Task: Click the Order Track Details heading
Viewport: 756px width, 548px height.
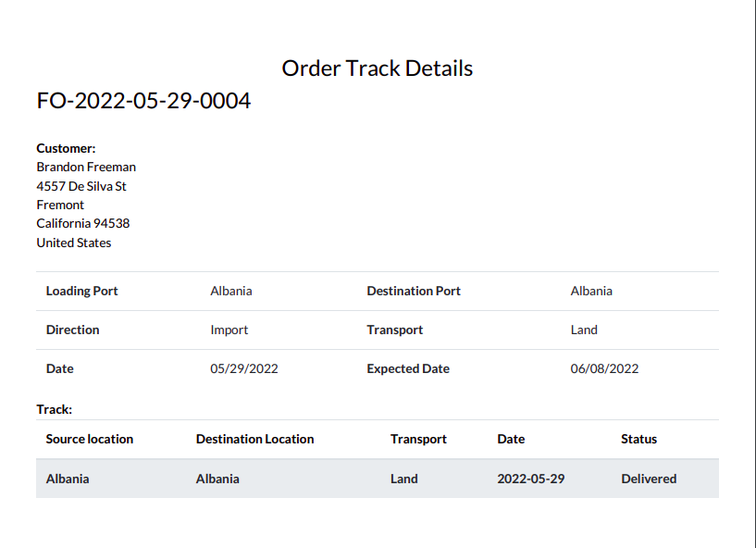Action: [377, 68]
